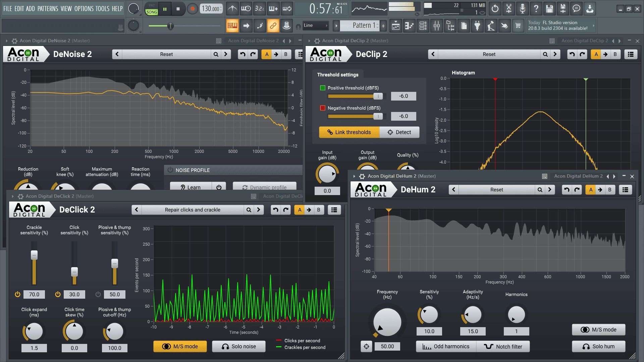Toggle Click sensitivity power button
The width and height of the screenshot is (644, 362).
[58, 294]
